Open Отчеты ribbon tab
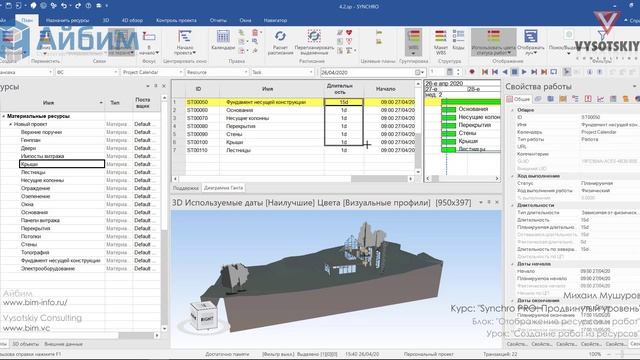Viewport: 640px width, 360px height. click(x=218, y=20)
